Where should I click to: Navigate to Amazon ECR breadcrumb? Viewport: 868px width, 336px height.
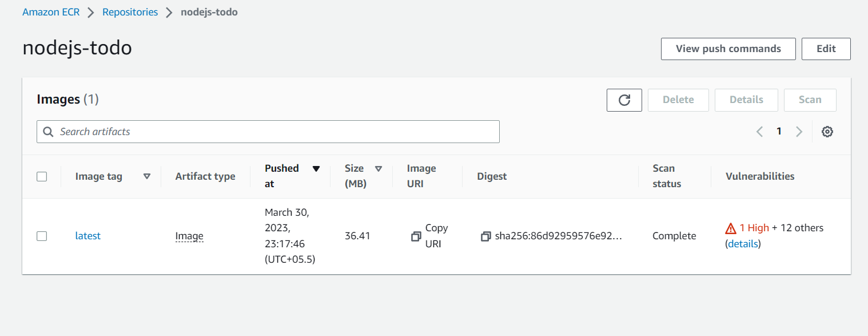[x=51, y=12]
